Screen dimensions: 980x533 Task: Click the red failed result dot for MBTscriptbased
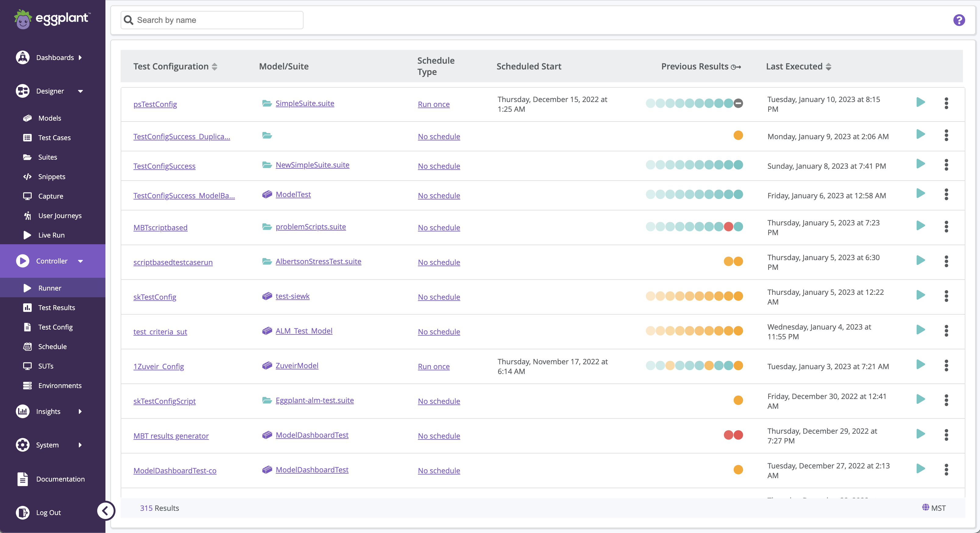point(728,227)
